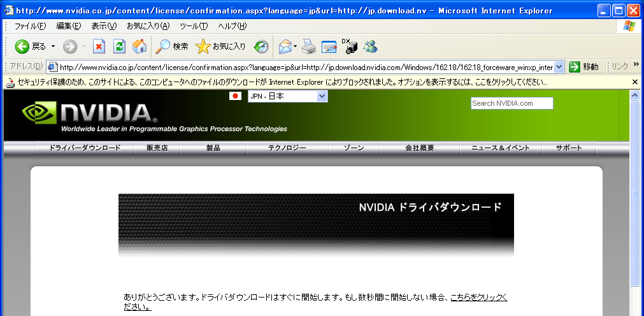Open the 編集(E) menu

click(x=69, y=26)
